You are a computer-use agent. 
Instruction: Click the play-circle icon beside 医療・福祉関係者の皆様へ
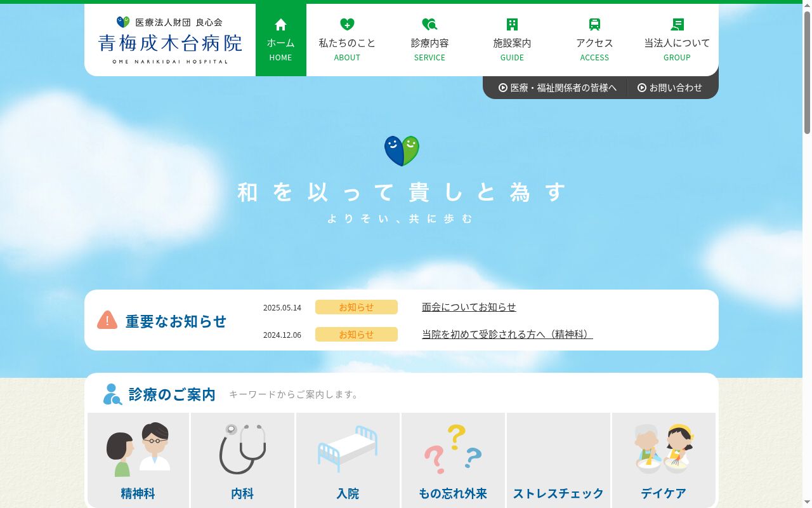(x=503, y=88)
